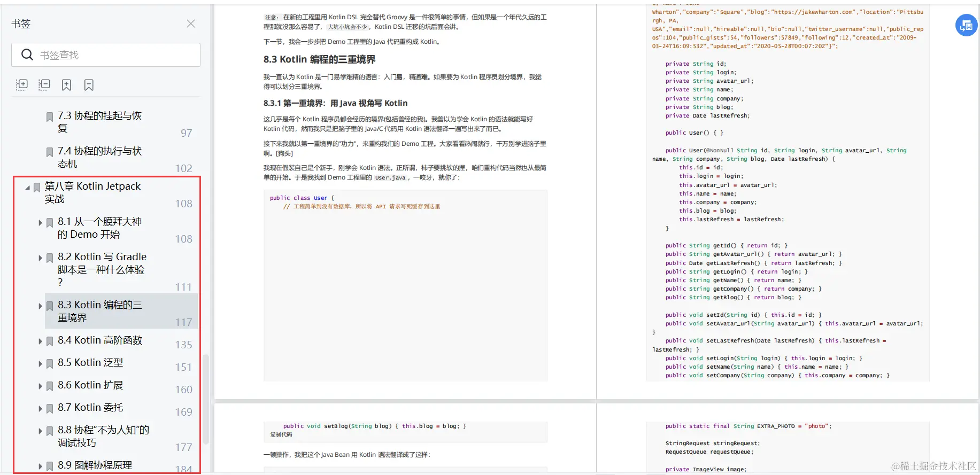This screenshot has height=475, width=980.
Task: Click the bookmark icon beside 8.4
Action: point(50,341)
